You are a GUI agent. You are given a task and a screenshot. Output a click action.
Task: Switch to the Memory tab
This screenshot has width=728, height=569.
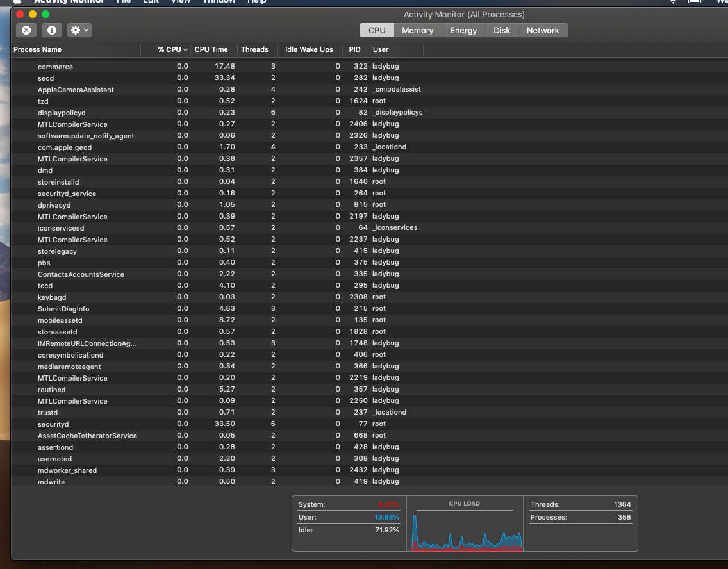(417, 30)
